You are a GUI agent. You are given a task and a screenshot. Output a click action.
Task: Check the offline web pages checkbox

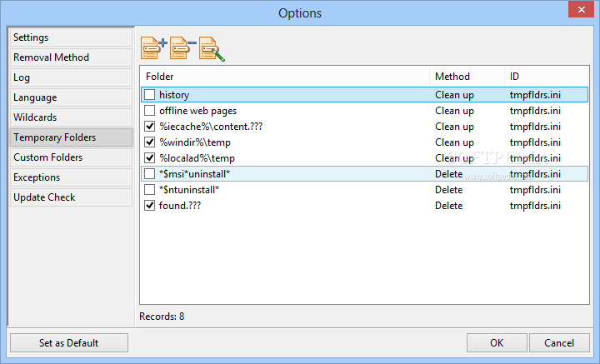tap(150, 111)
